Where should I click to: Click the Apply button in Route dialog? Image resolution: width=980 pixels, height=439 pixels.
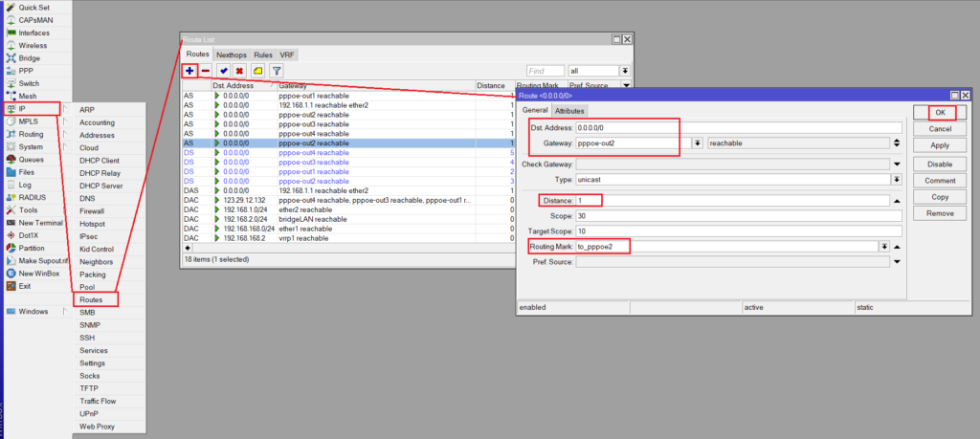coord(940,145)
